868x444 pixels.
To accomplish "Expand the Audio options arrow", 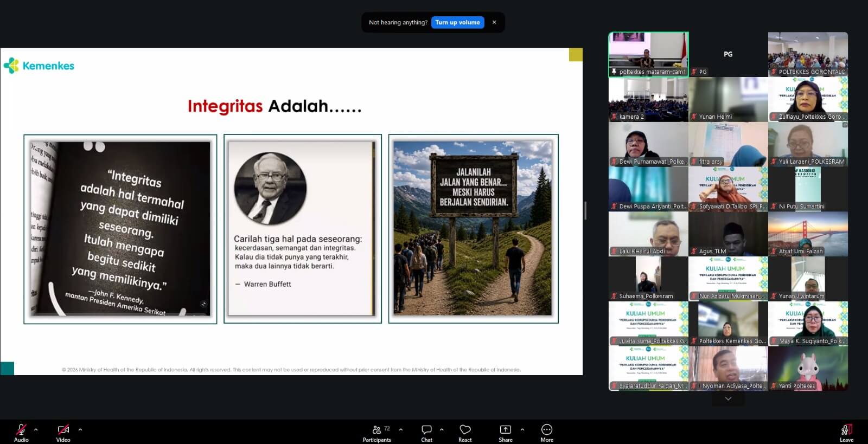I will [x=36, y=429].
